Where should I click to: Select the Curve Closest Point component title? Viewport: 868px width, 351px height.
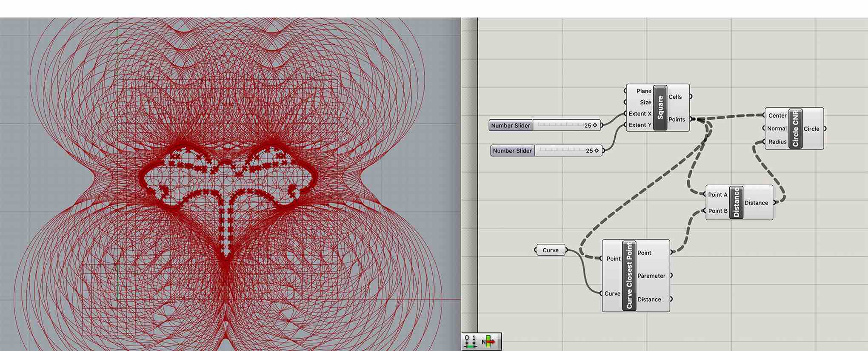coord(629,276)
